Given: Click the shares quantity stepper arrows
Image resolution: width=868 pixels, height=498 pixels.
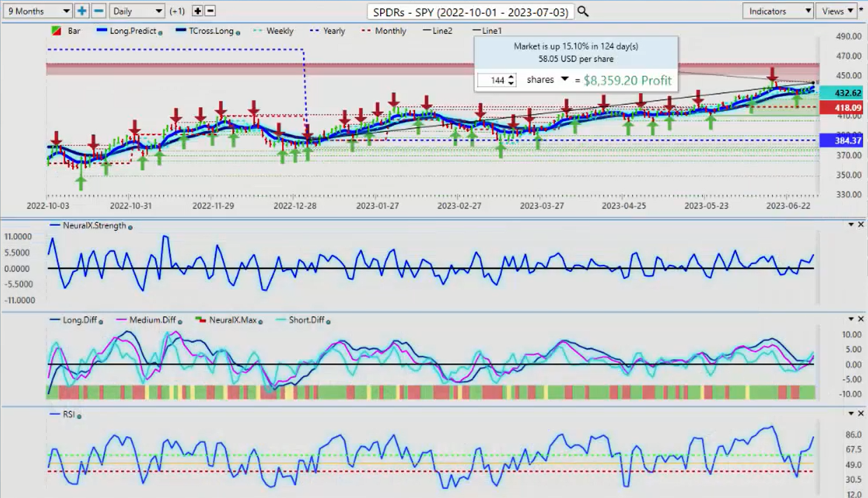Looking at the screenshot, I should tap(511, 80).
